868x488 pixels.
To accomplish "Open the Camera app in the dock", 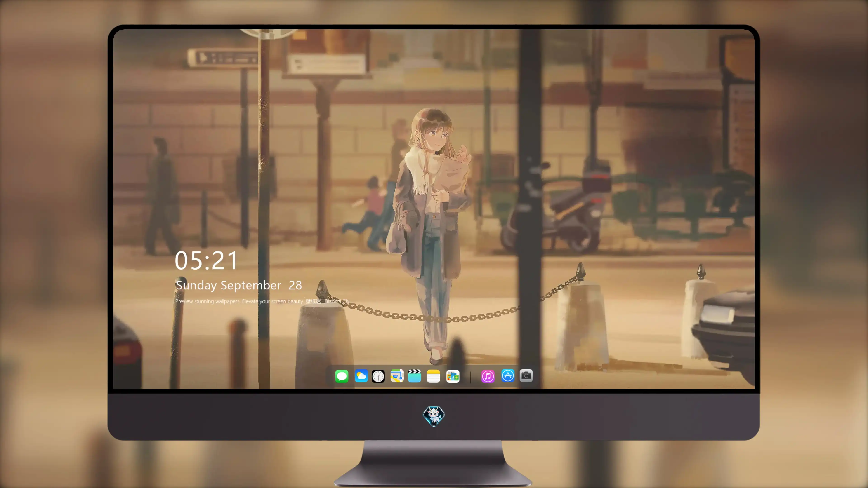I will pos(526,375).
